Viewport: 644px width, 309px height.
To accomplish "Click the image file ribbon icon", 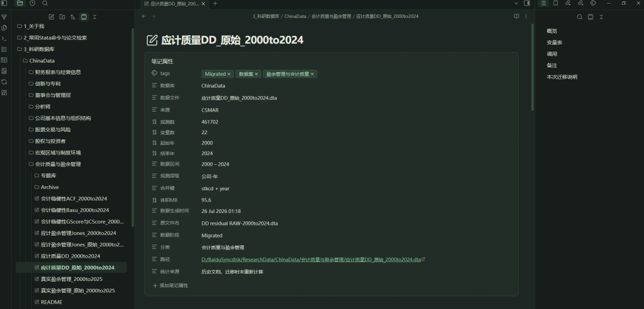I will tap(4, 70).
